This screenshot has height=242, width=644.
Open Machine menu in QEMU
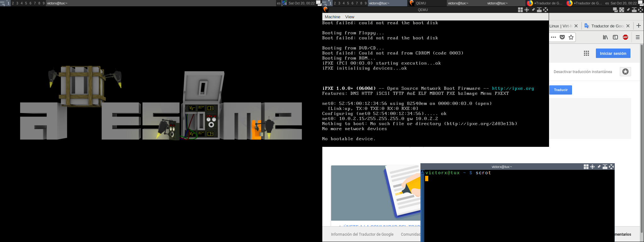pyautogui.click(x=332, y=17)
